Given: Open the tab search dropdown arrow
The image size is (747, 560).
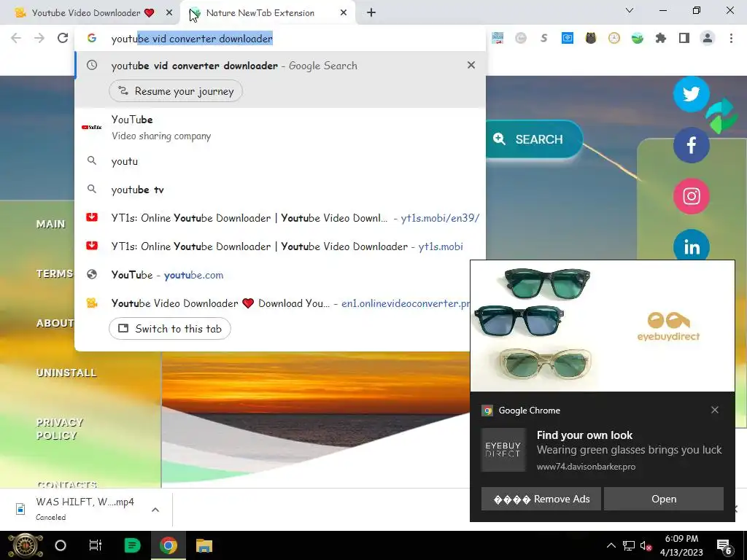Looking at the screenshot, I should click(630, 10).
